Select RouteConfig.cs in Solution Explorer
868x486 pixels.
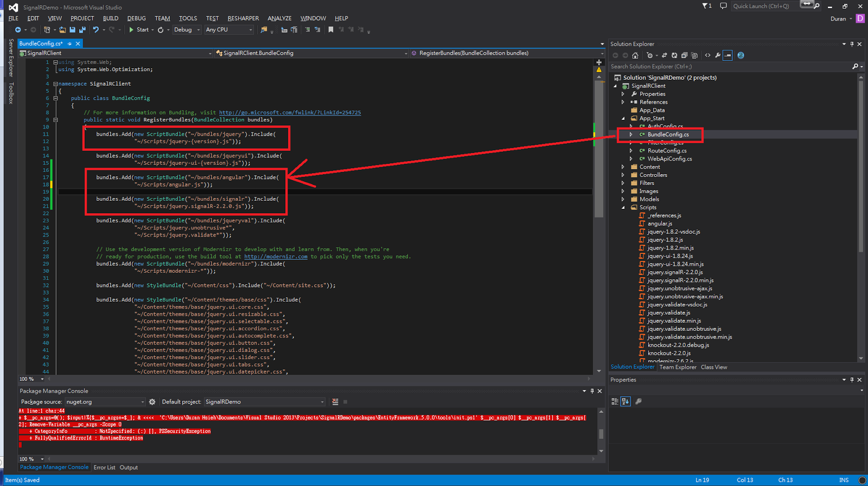coord(667,151)
